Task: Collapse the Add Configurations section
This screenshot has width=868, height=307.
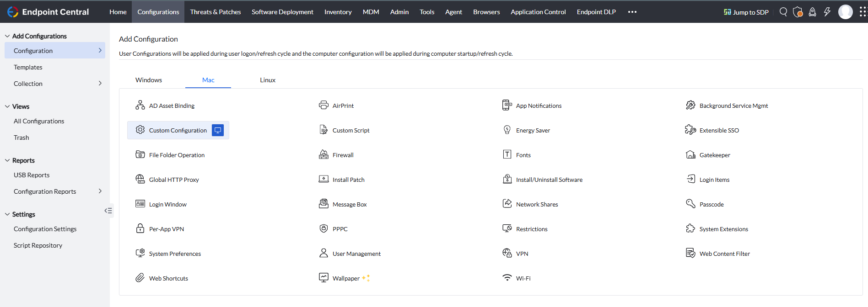Action: [7, 36]
